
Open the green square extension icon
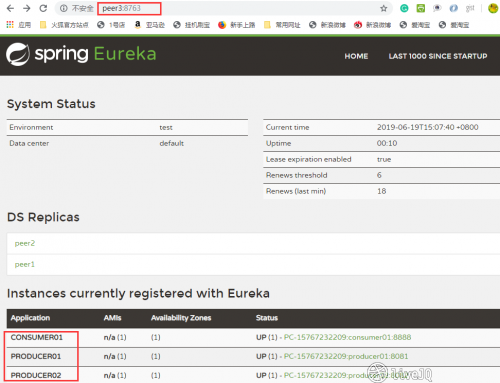(421, 8)
